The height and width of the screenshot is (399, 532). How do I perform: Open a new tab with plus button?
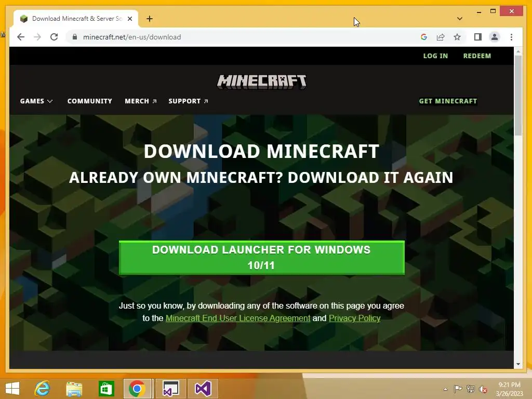(150, 19)
